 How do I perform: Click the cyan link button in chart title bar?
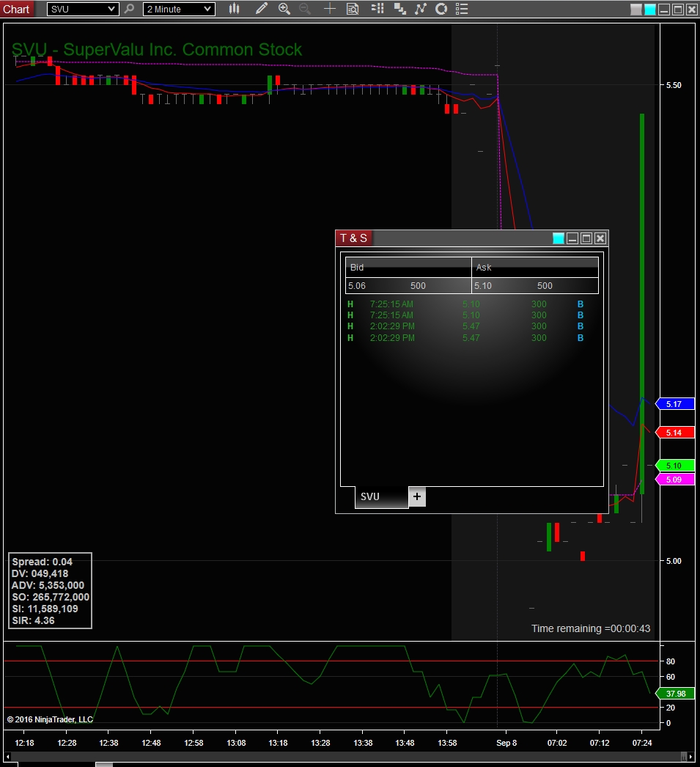coord(649,10)
